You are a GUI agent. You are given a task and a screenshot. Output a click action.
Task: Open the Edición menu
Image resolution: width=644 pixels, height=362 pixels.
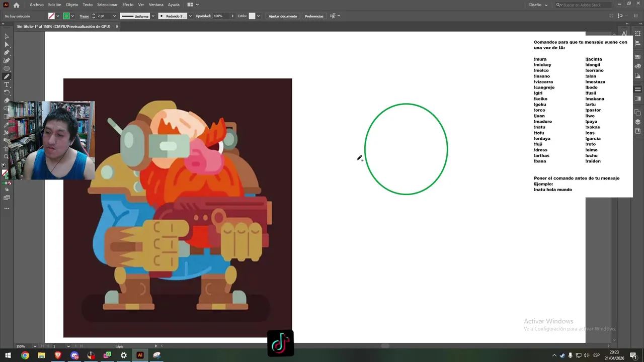click(55, 5)
